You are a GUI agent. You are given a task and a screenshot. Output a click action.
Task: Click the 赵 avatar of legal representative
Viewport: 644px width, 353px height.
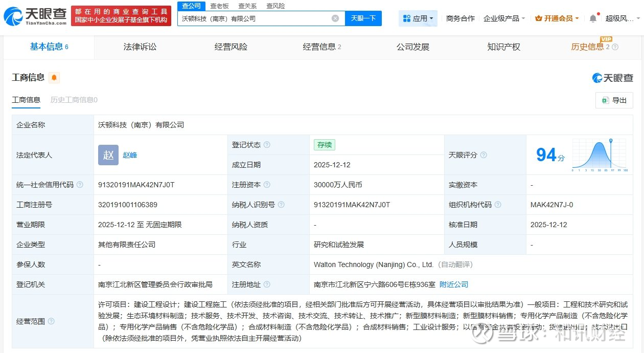point(108,155)
